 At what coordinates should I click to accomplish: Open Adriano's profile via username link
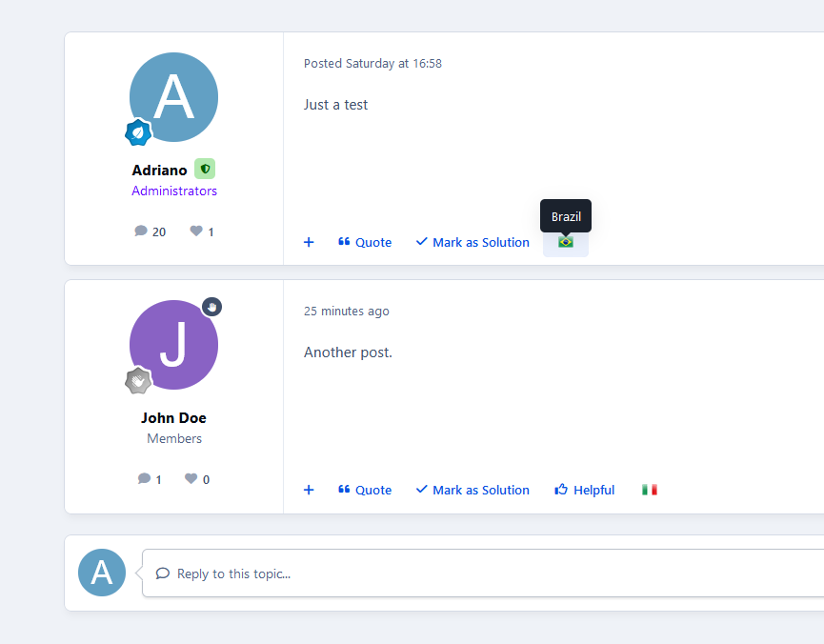(x=159, y=171)
